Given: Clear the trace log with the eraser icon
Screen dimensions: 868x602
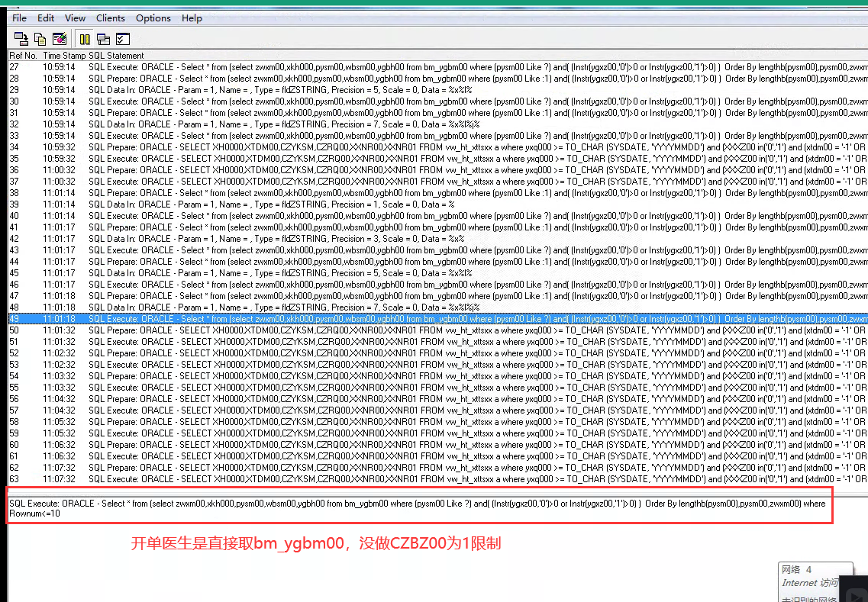Looking at the screenshot, I should click(x=60, y=39).
